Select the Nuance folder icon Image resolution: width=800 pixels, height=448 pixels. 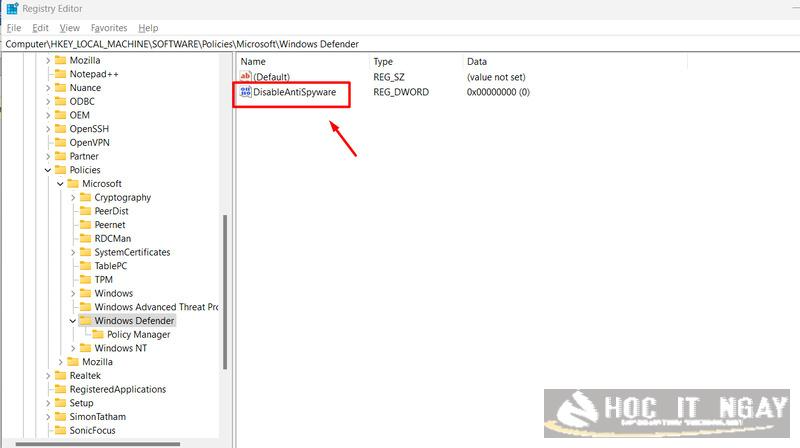point(61,88)
